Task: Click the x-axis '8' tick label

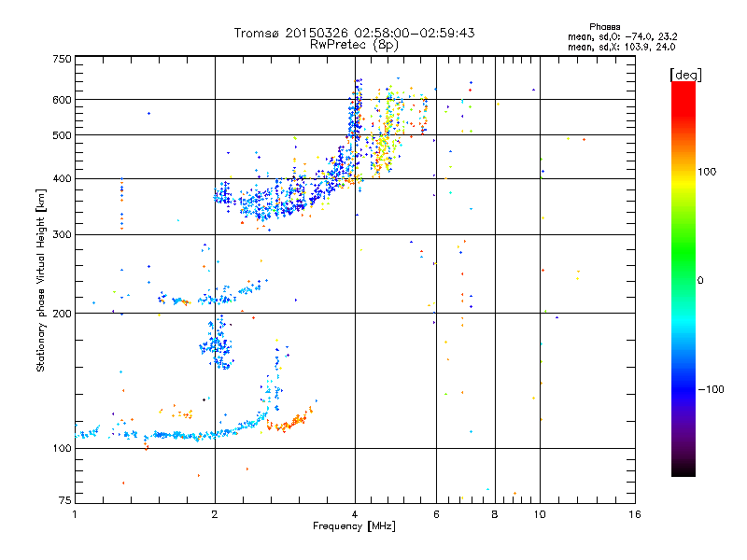Action: pos(495,514)
